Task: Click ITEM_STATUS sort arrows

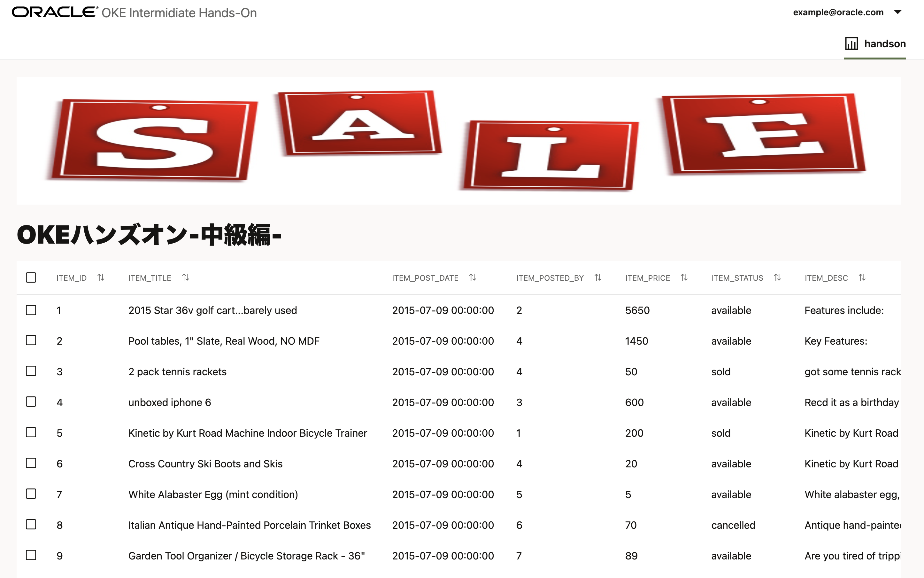Action: [x=777, y=277]
